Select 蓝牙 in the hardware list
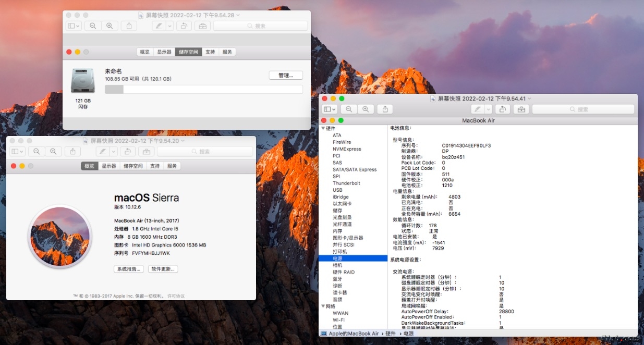Image resolution: width=644 pixels, height=345 pixels. 337,279
